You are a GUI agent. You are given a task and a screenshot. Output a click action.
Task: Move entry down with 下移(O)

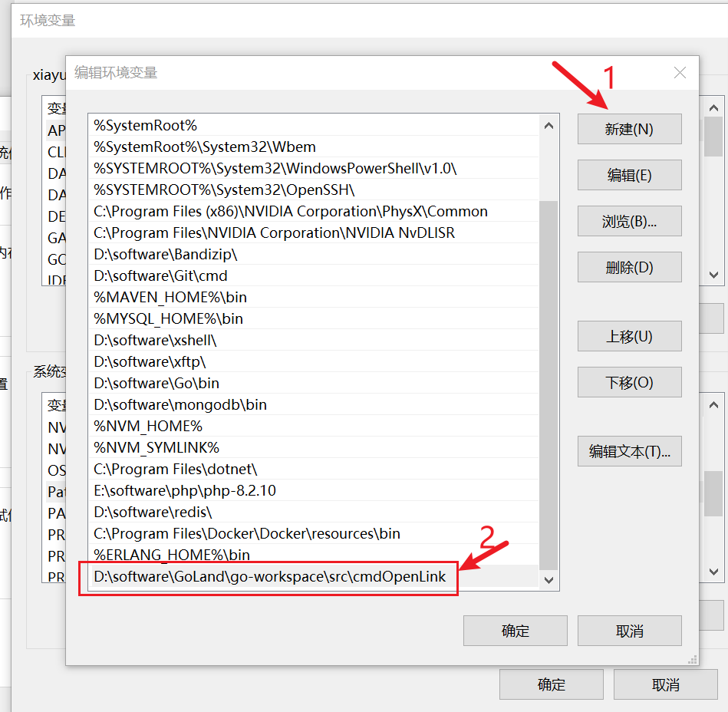point(629,382)
